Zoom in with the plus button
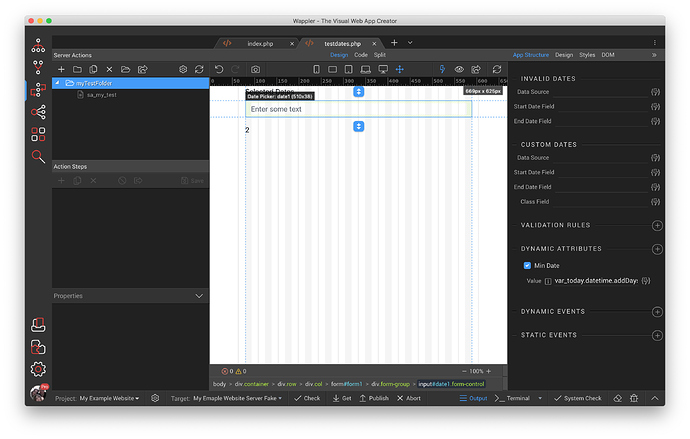 click(488, 371)
